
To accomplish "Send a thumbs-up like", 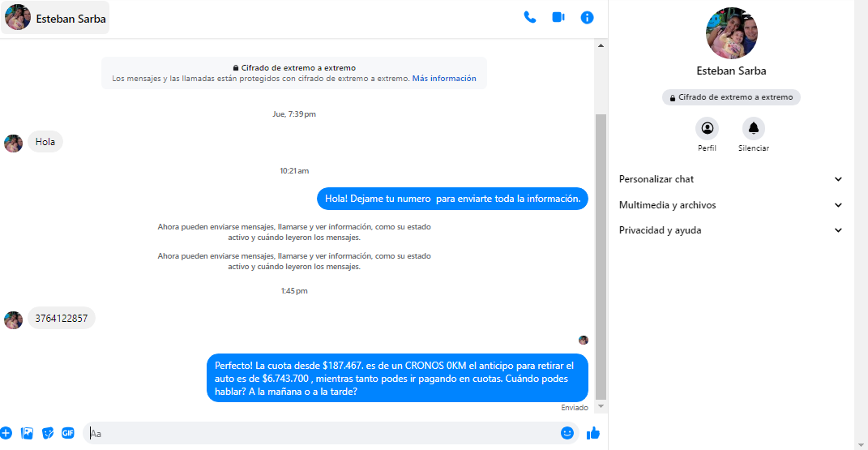I will tap(593, 433).
